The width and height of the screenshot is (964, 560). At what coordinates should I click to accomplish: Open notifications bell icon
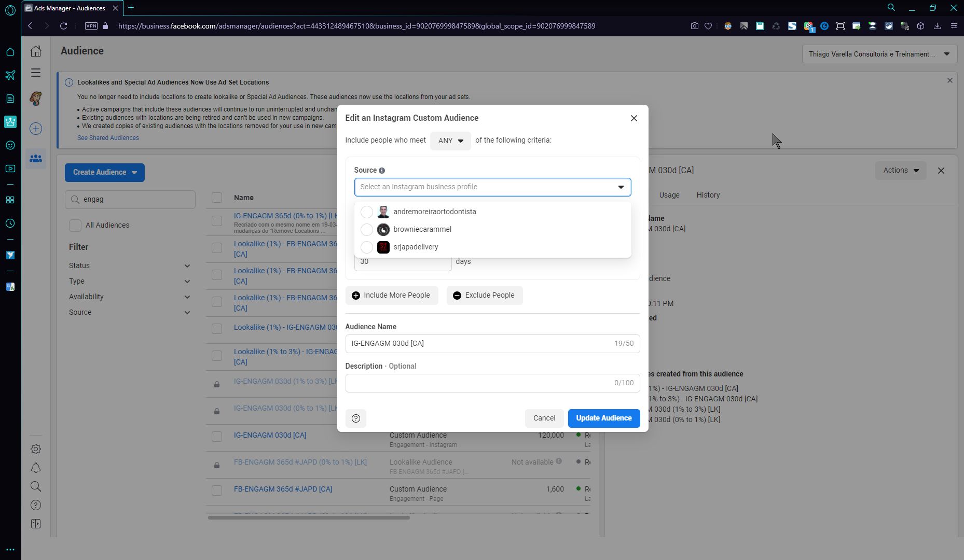click(x=36, y=468)
